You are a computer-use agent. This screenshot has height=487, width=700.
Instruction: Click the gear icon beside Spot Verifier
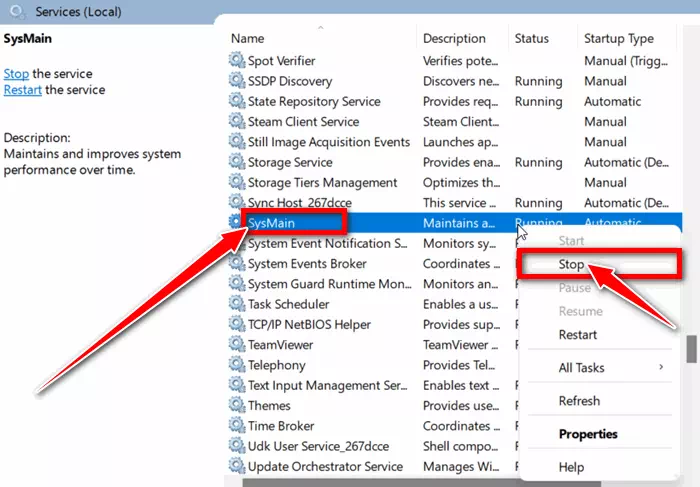(237, 61)
